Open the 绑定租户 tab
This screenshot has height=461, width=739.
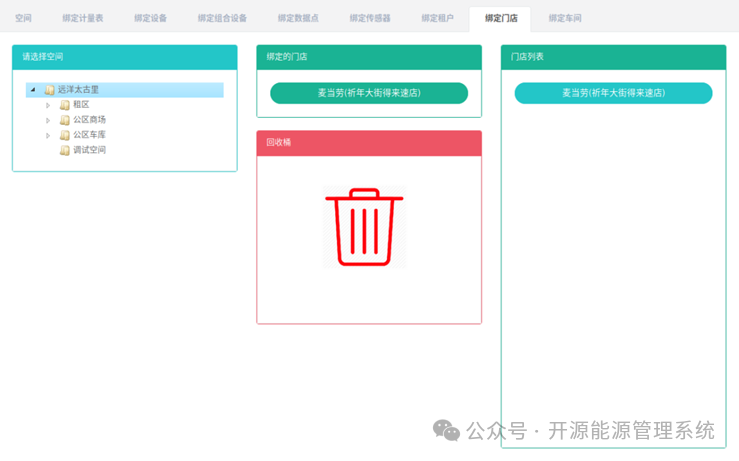click(437, 18)
